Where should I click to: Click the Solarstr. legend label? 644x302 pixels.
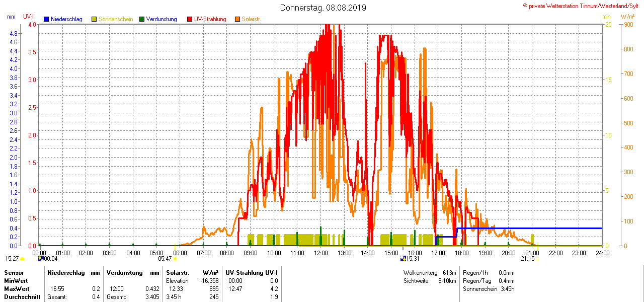pyautogui.click(x=251, y=19)
